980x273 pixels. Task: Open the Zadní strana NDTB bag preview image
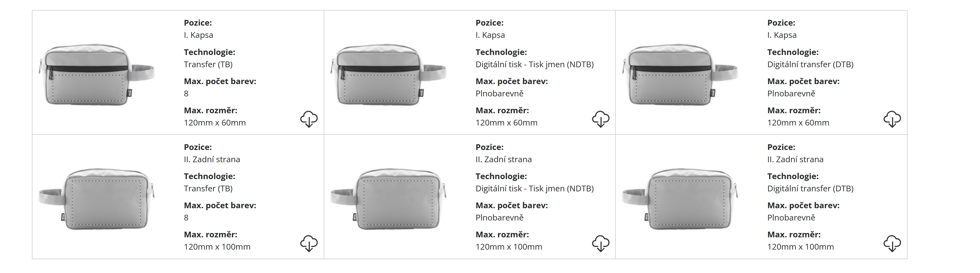pos(388,199)
